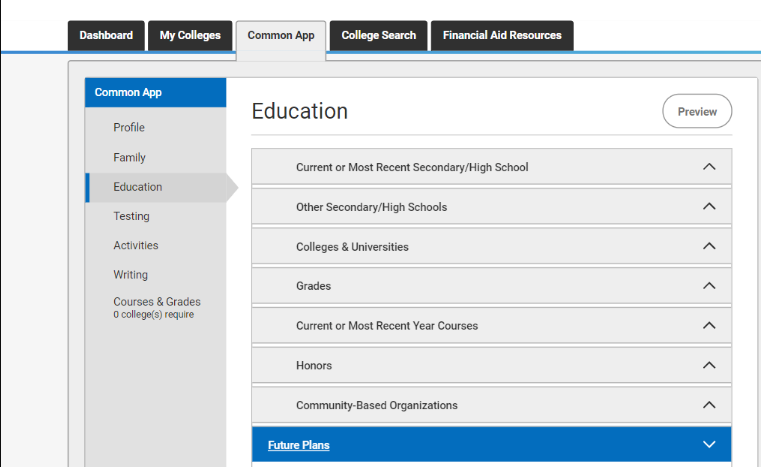The width and height of the screenshot is (761, 467).
Task: Click the Current or Most Recent Secondary/High School title
Action: pos(412,167)
